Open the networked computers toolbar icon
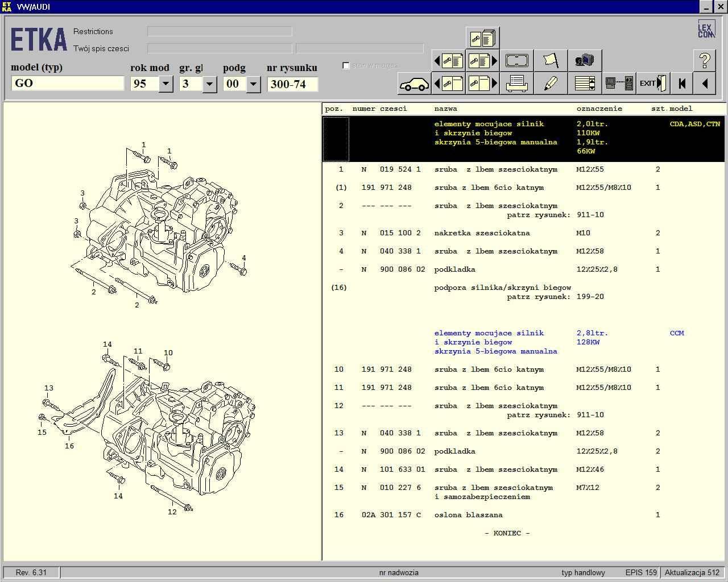 585,60
